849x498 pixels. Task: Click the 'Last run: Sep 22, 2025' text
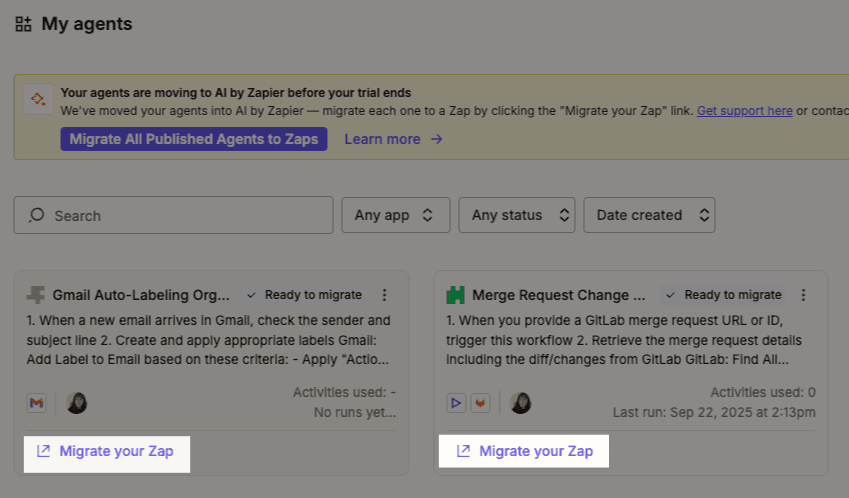coord(714,412)
